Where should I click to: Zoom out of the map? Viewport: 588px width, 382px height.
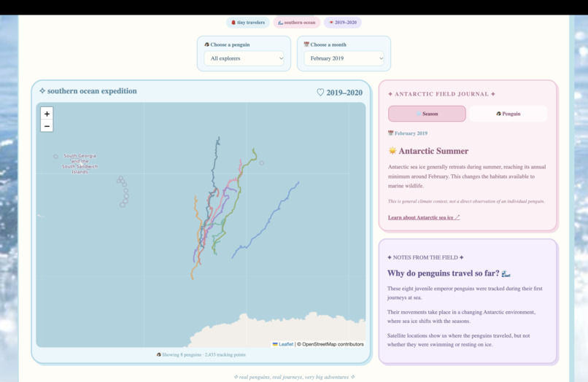click(x=47, y=126)
